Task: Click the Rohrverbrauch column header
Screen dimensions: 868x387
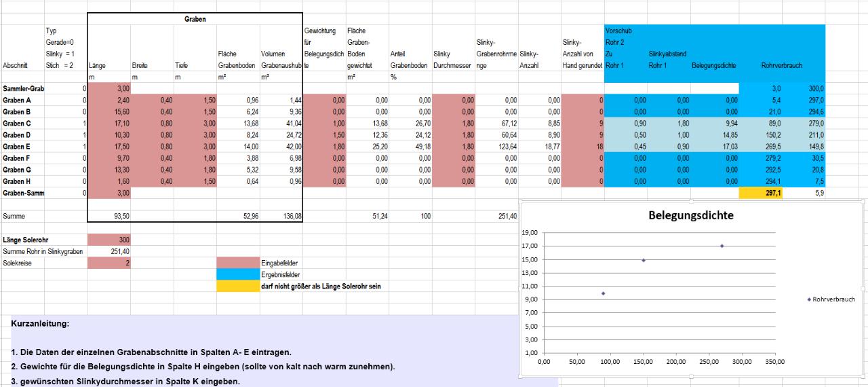Action: [782, 66]
